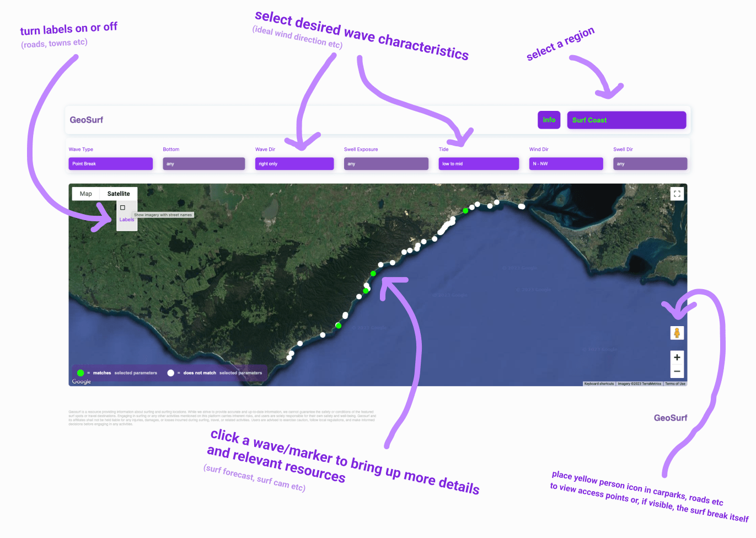756x538 pixels.
Task: Switch to the Map view tab
Action: [86, 194]
